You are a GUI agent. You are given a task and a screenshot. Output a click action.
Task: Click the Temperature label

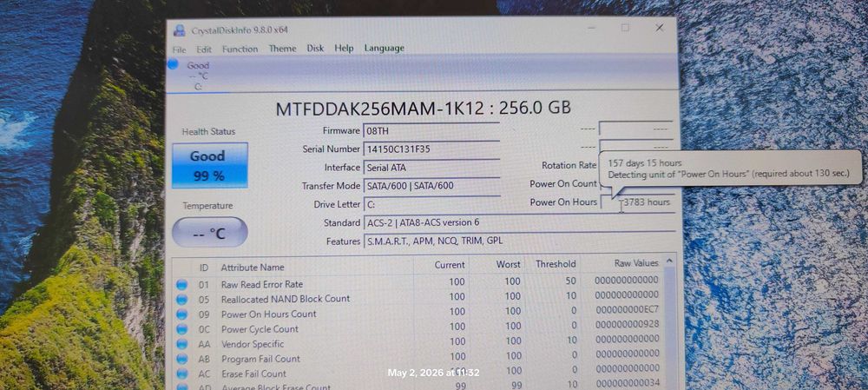tap(208, 206)
